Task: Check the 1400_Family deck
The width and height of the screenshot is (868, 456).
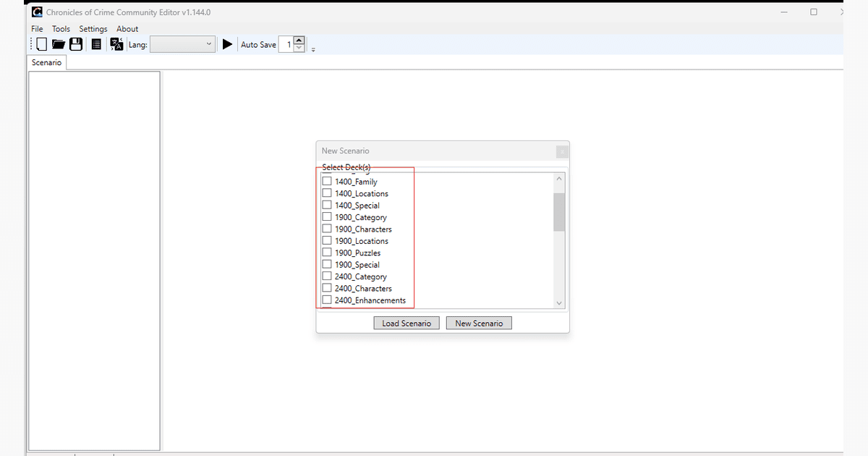Action: pyautogui.click(x=327, y=182)
